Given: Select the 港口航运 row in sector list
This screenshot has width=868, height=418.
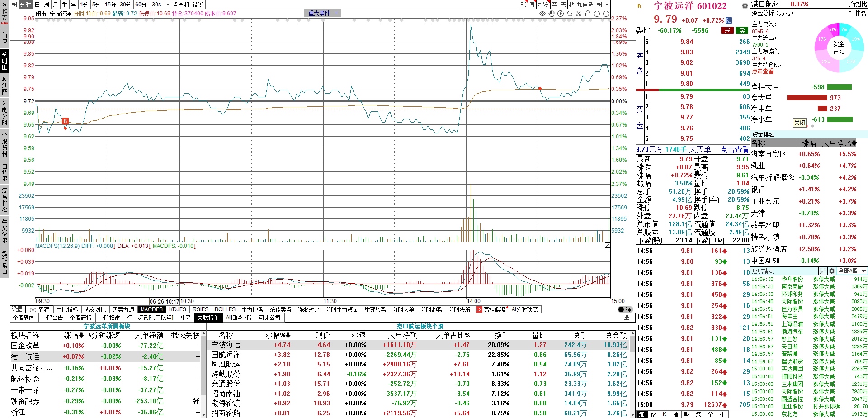Looking at the screenshot, I should [x=105, y=356].
